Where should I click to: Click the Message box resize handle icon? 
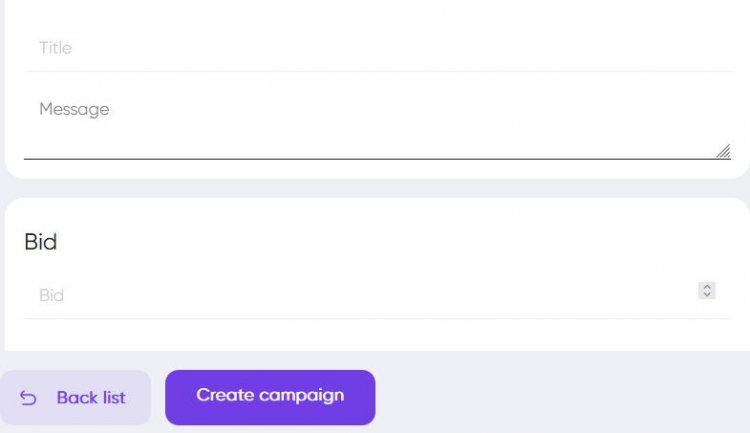point(723,151)
